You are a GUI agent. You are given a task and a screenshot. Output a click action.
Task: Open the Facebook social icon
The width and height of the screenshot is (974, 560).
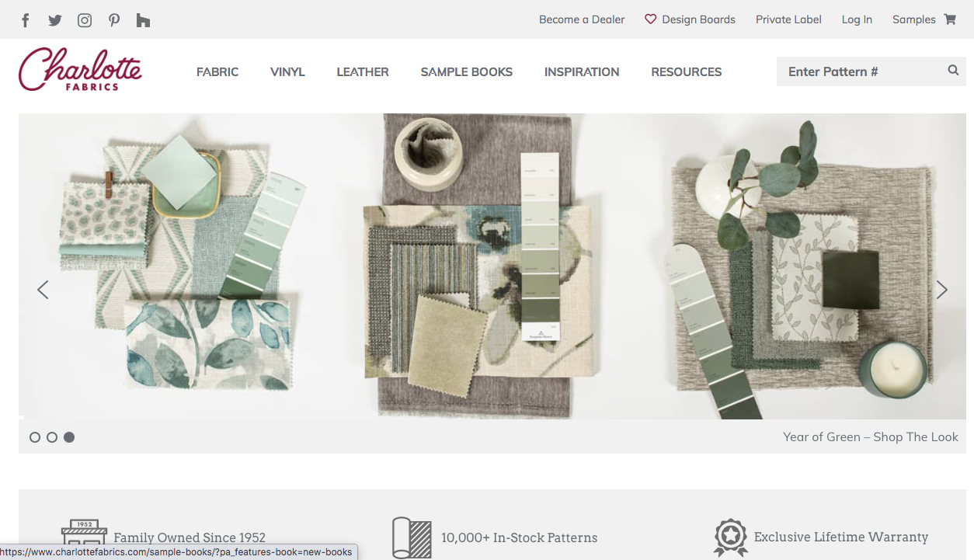point(25,19)
